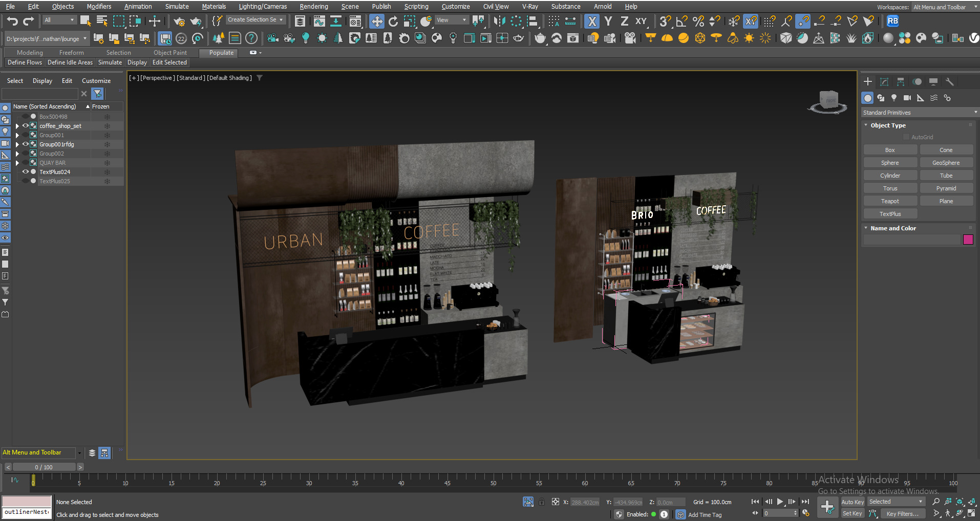Click the time slider showing 0 / 100
The image size is (980, 521).
tap(44, 467)
